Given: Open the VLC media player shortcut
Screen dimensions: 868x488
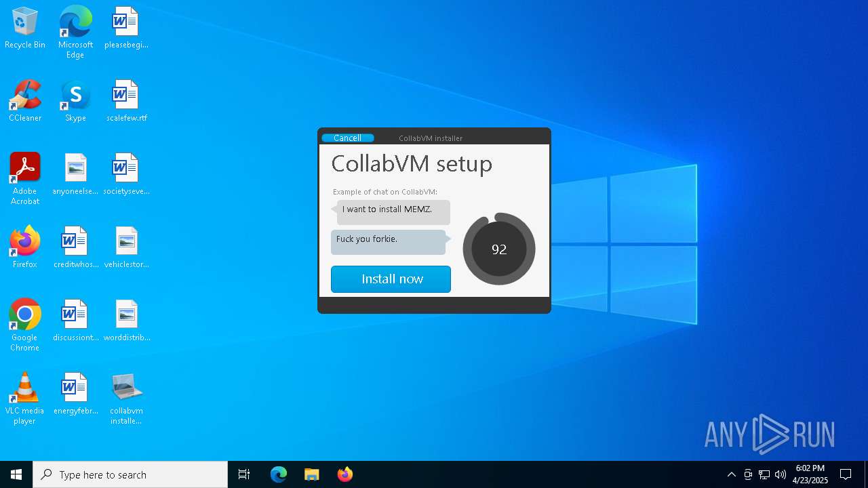Looking at the screenshot, I should tap(25, 399).
